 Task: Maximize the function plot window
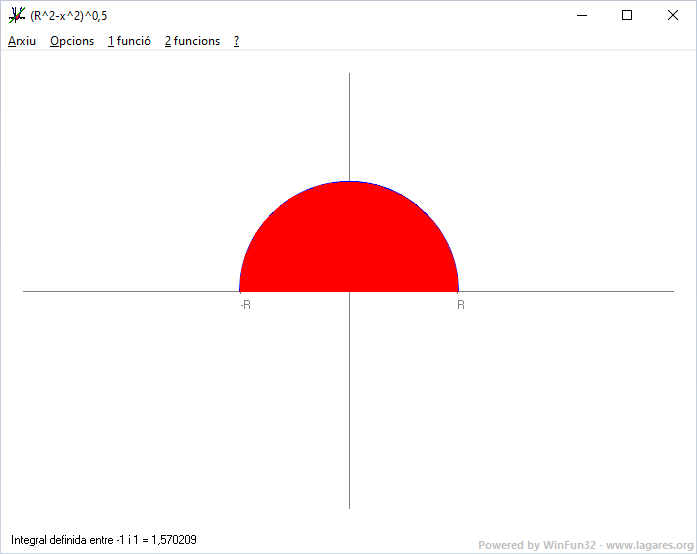click(627, 15)
